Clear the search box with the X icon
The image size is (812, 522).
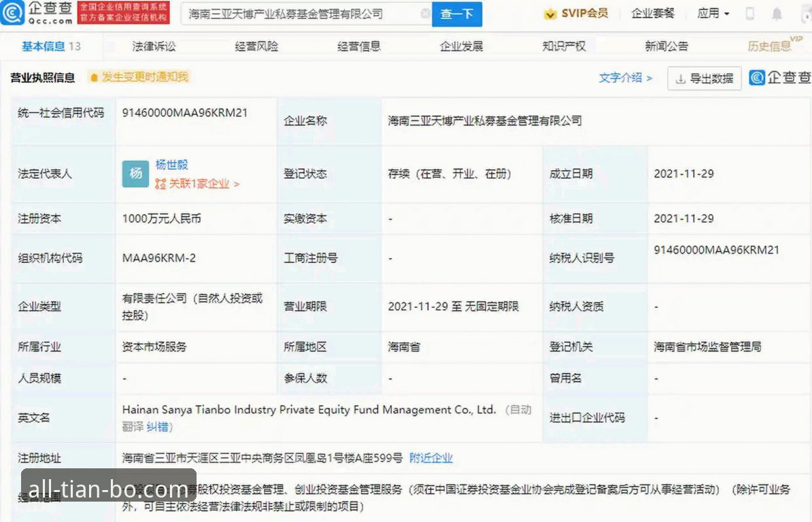pos(425,14)
